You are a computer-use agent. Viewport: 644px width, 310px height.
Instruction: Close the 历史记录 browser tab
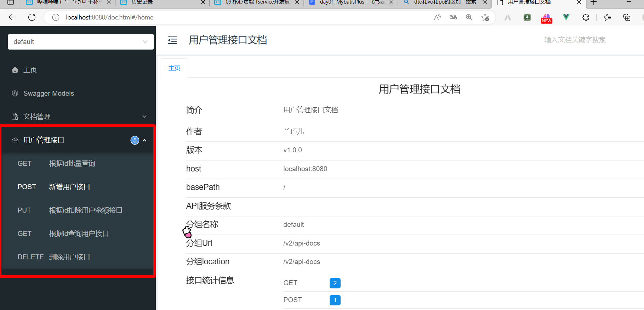tap(203, 2)
